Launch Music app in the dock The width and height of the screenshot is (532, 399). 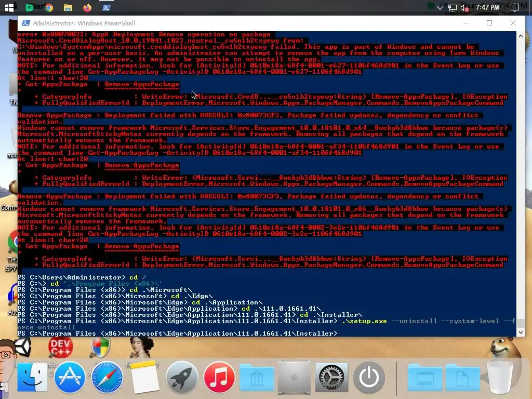219,377
